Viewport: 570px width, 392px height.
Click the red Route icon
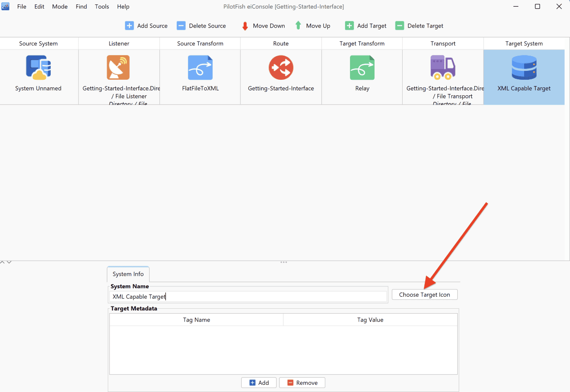[x=281, y=68]
